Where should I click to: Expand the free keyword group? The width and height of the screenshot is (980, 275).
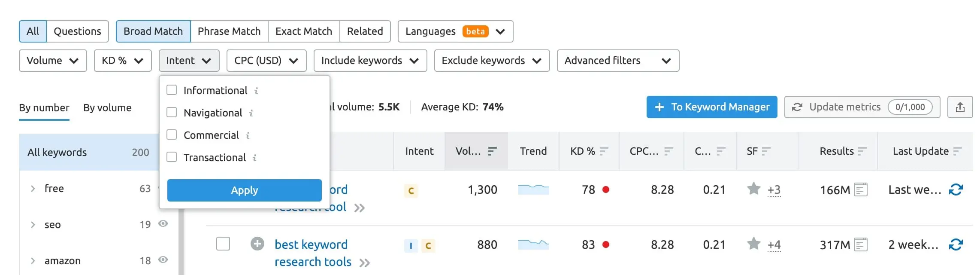click(x=33, y=189)
